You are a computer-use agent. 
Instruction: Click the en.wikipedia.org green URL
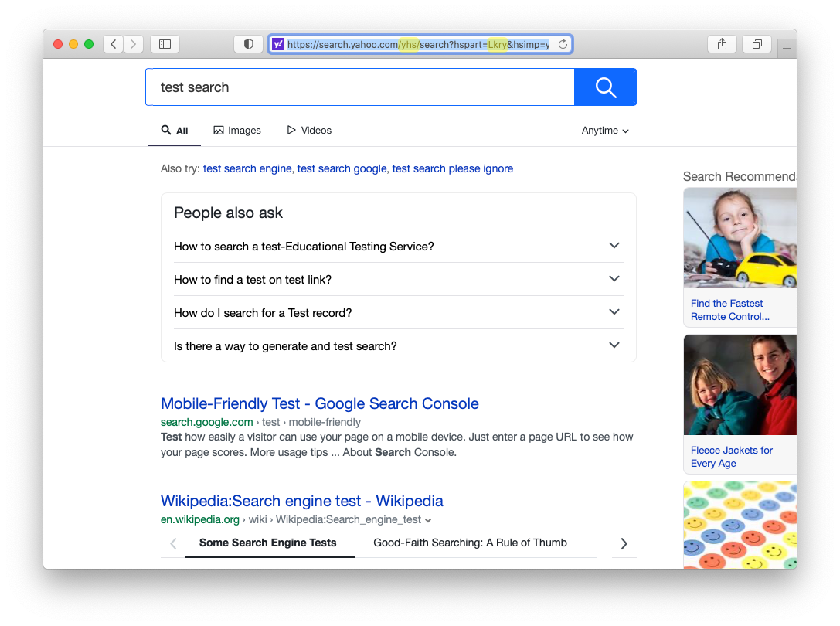pyautogui.click(x=200, y=520)
